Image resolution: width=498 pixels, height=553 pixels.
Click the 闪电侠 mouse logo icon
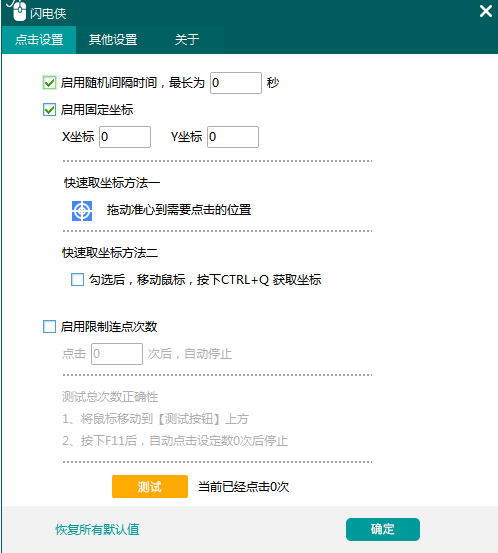(17, 10)
